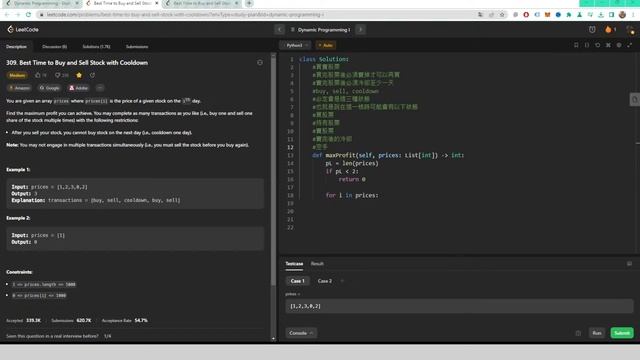Screen dimensions: 640x360
Task: Click the LeetCode logo
Action: [x=23, y=29]
